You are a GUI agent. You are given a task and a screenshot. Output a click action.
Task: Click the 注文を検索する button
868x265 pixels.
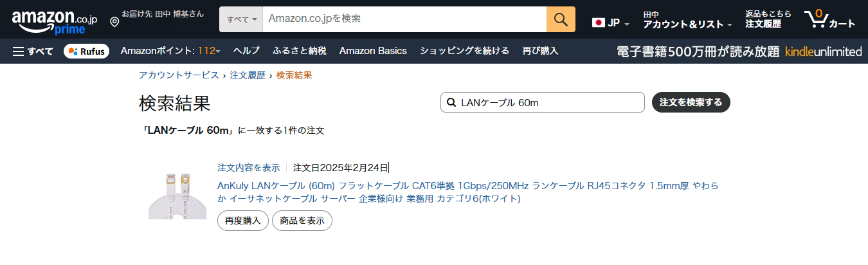click(691, 102)
